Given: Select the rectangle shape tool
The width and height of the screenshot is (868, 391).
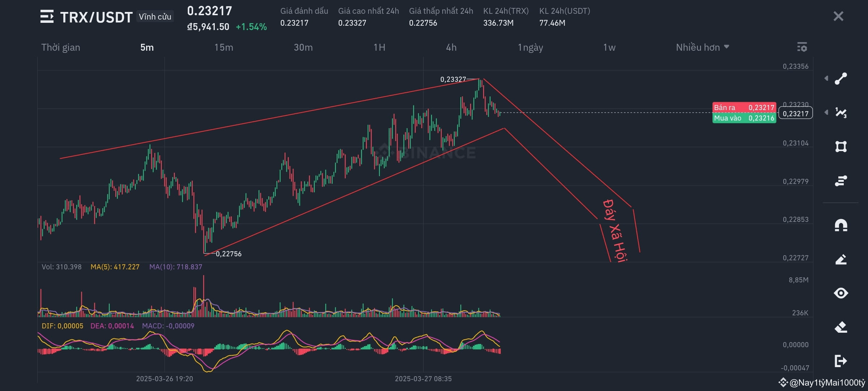Looking at the screenshot, I should [841, 147].
